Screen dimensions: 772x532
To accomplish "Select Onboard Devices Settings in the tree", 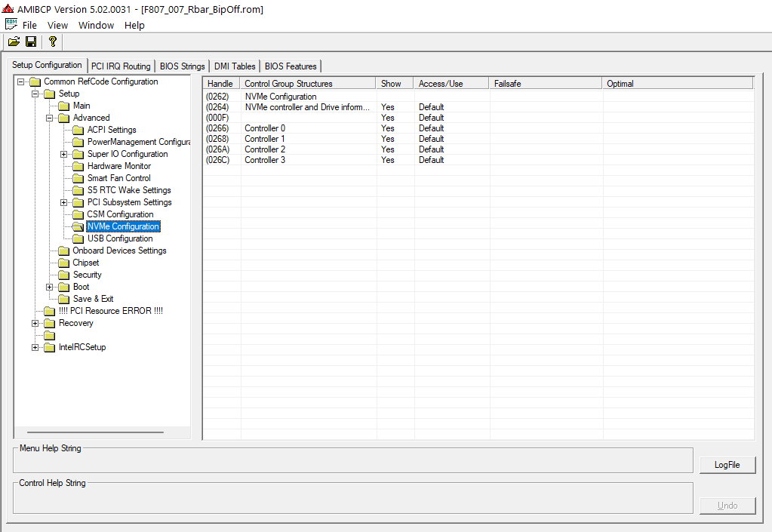I will (120, 251).
